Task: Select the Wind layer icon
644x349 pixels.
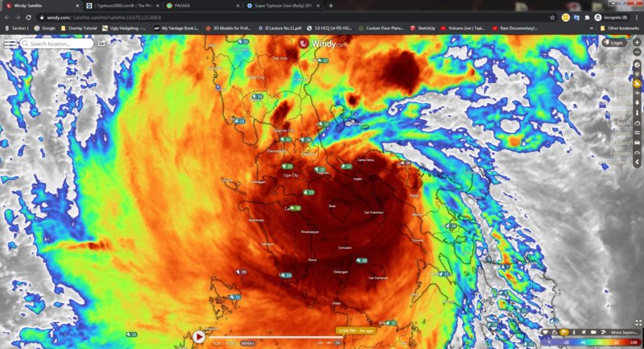Action: tap(637, 93)
